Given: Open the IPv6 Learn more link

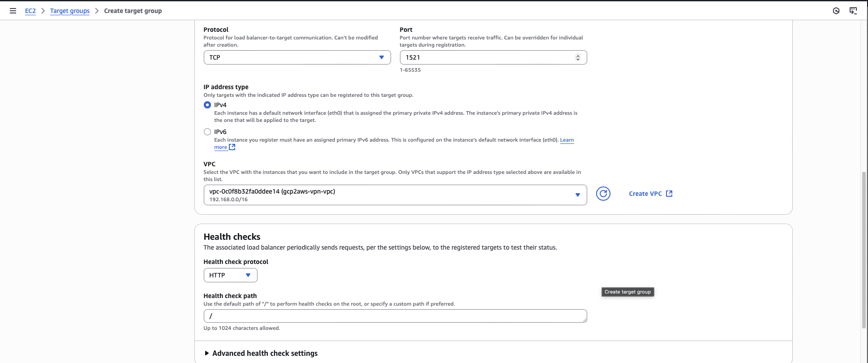Looking at the screenshot, I should (567, 140).
